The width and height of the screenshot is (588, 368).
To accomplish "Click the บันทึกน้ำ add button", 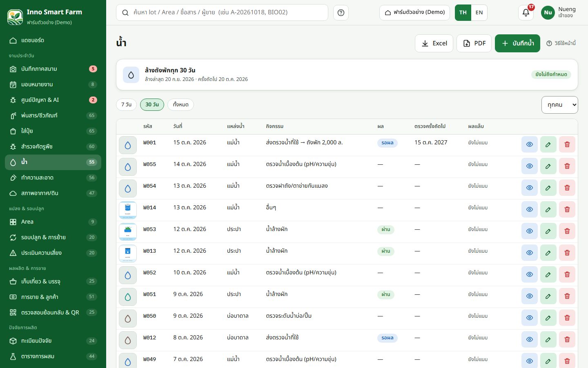I will pyautogui.click(x=517, y=43).
